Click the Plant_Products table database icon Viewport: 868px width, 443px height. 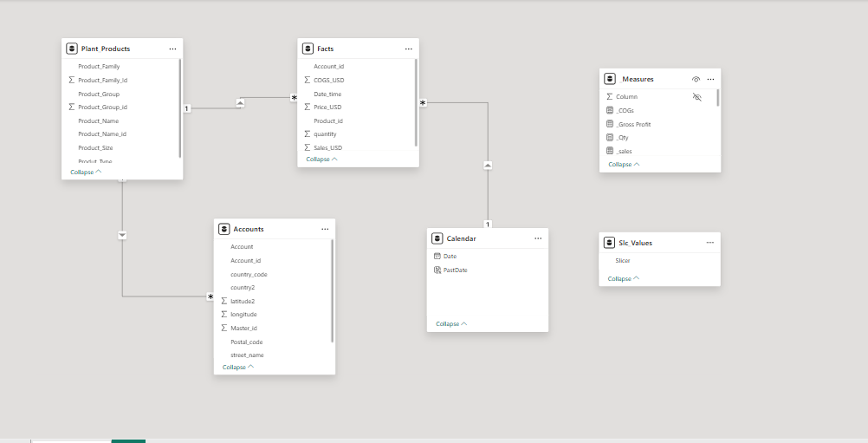tap(71, 49)
